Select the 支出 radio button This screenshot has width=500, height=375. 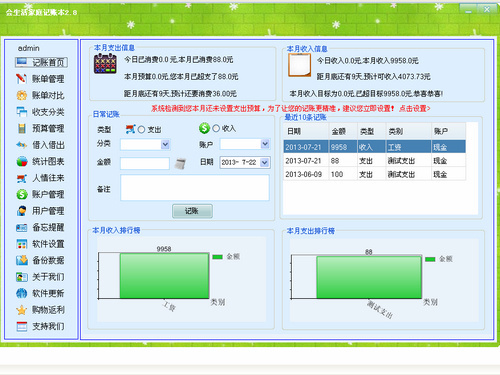click(141, 129)
